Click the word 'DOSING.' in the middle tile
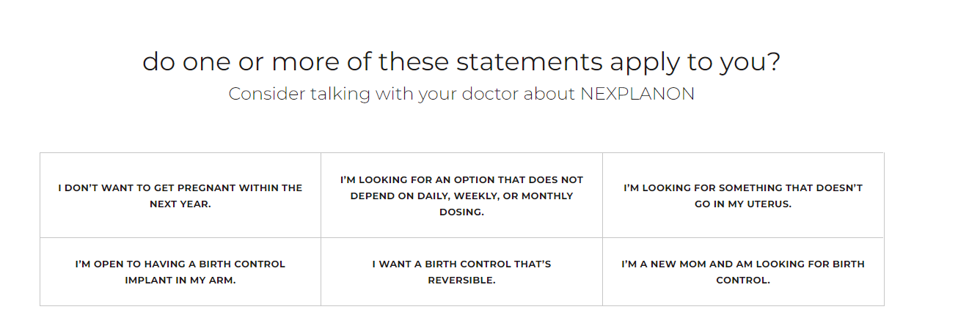Screen dimensions: 980x334 click(x=461, y=212)
